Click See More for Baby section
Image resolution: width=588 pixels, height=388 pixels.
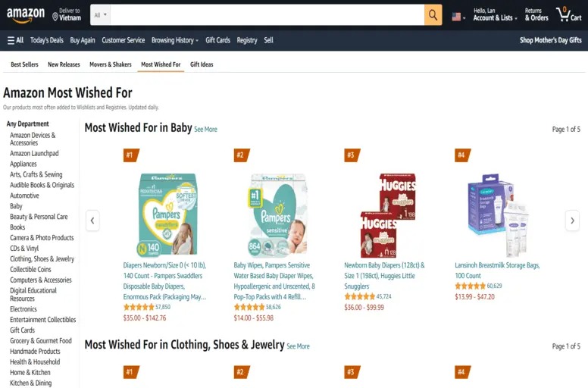[x=205, y=130]
